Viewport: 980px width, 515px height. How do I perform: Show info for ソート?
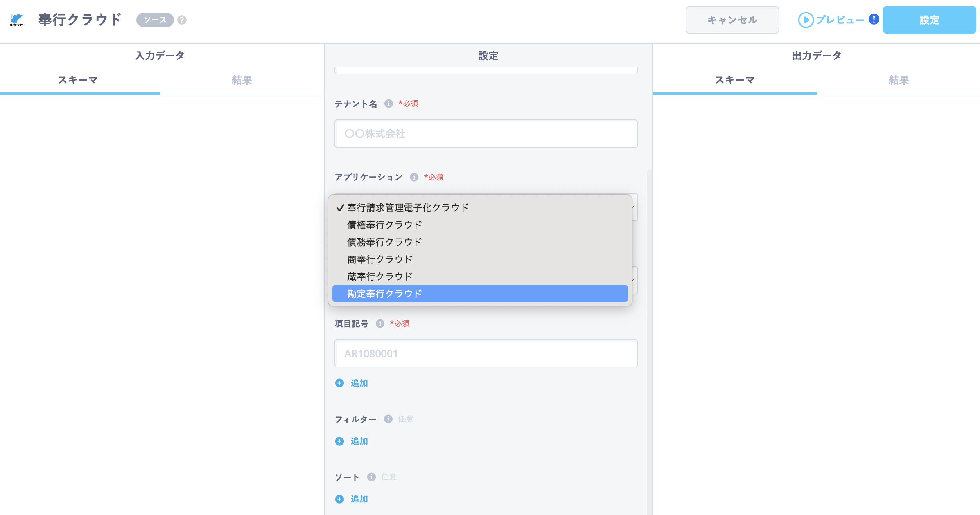pyautogui.click(x=372, y=477)
